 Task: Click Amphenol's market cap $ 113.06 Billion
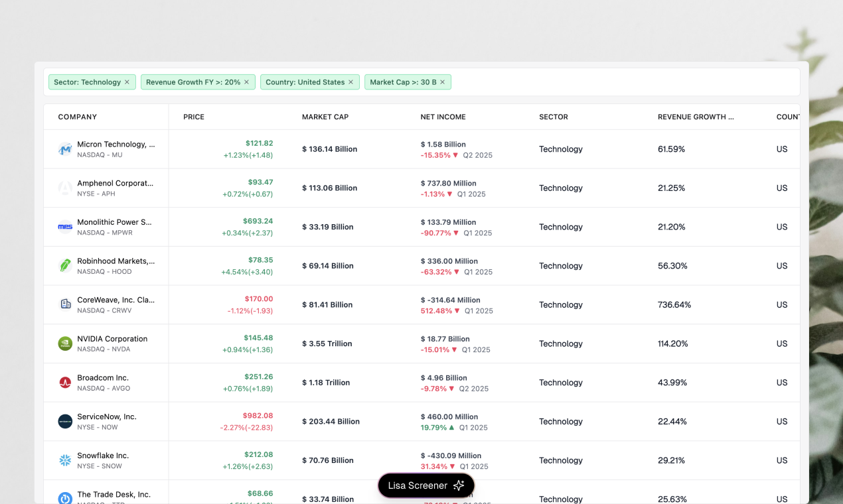point(330,188)
